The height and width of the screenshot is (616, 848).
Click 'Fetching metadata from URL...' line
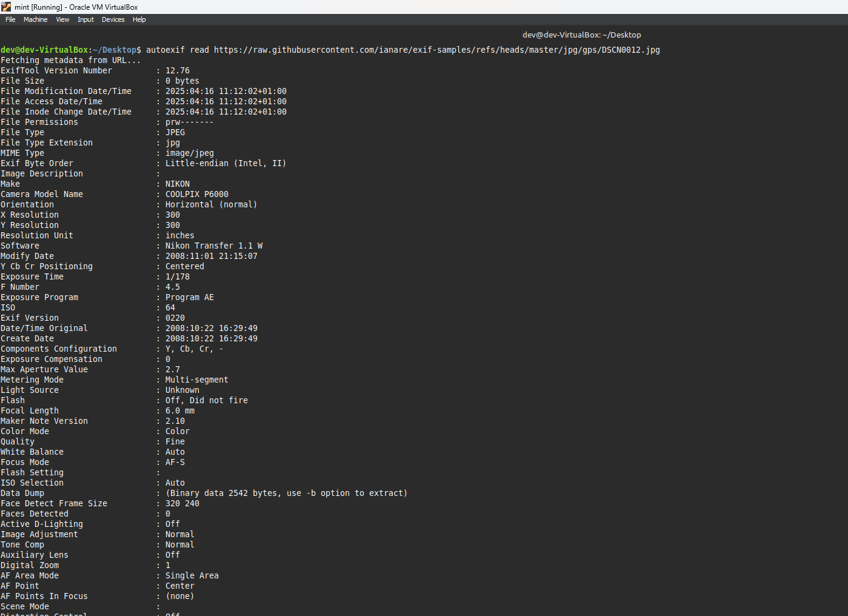point(71,60)
